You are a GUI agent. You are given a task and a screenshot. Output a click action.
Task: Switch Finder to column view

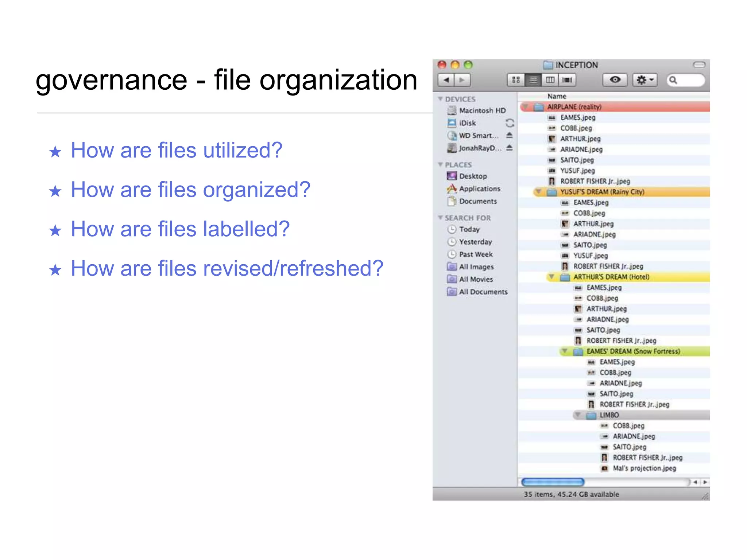coord(550,80)
